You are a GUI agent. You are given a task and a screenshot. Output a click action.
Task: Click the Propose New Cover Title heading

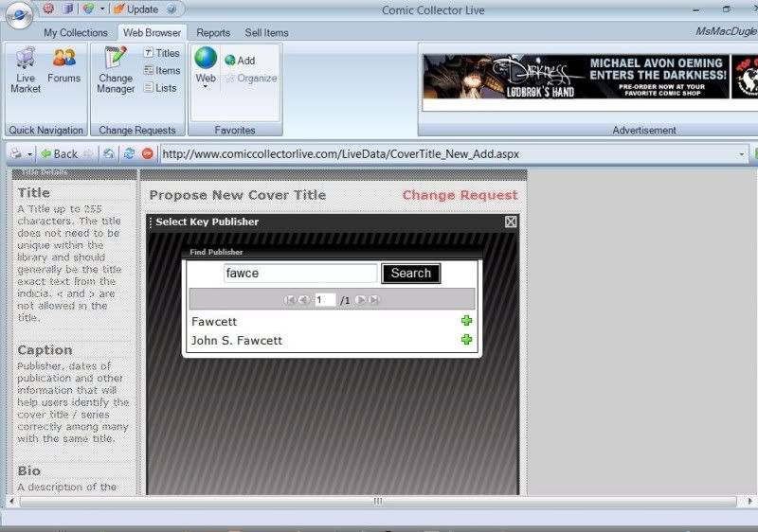[238, 195]
